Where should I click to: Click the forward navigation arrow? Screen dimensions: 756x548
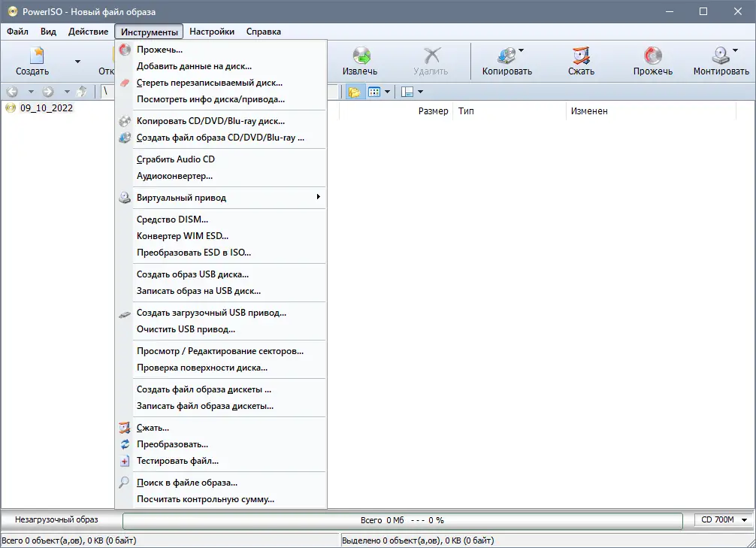click(x=47, y=91)
